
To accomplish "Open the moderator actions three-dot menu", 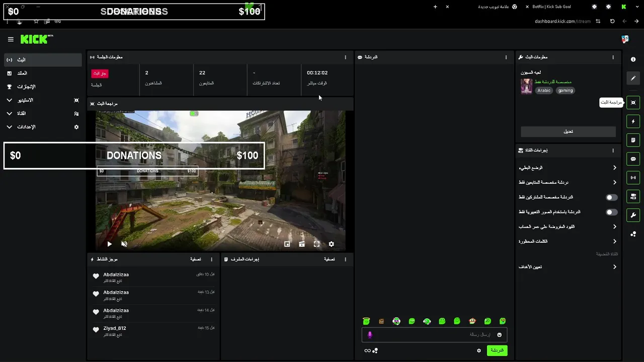I will 345,259.
